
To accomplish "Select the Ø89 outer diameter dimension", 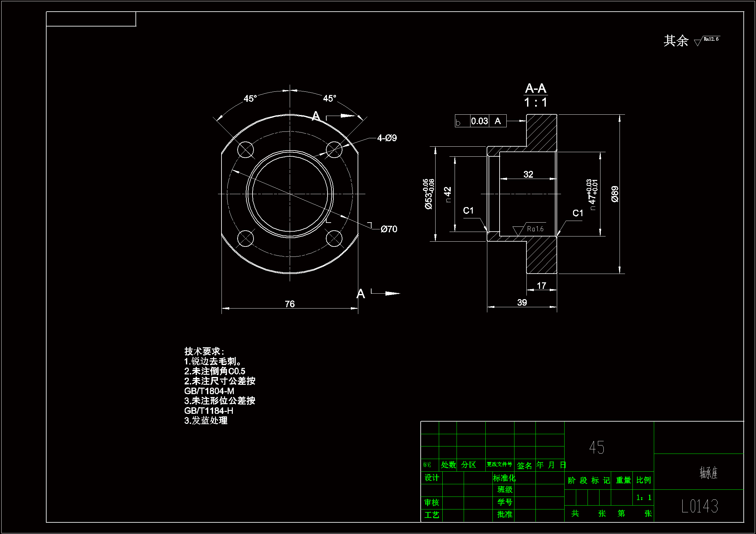I will tap(615, 194).
